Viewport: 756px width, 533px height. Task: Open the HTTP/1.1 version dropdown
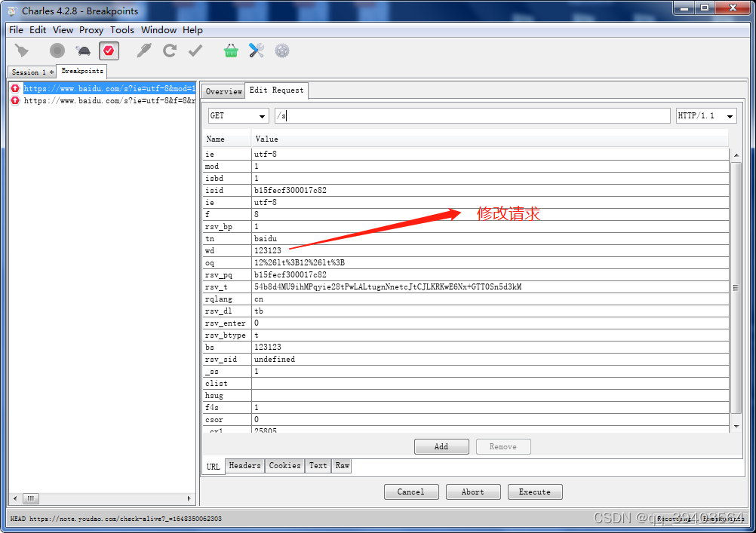coord(706,115)
